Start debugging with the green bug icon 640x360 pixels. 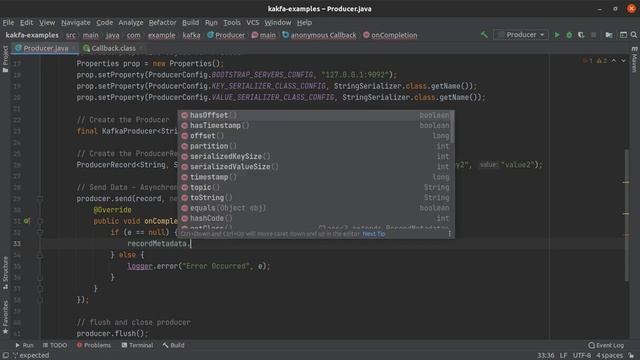pos(569,35)
